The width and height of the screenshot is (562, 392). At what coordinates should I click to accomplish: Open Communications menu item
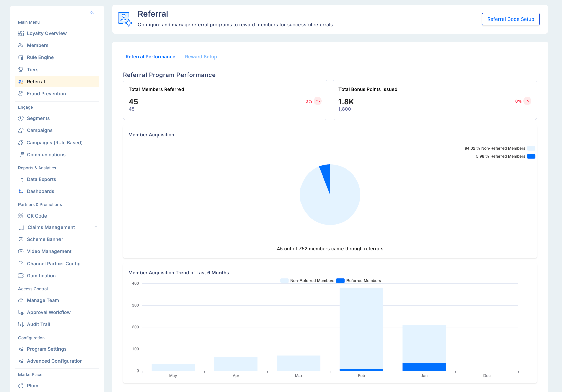57,155
